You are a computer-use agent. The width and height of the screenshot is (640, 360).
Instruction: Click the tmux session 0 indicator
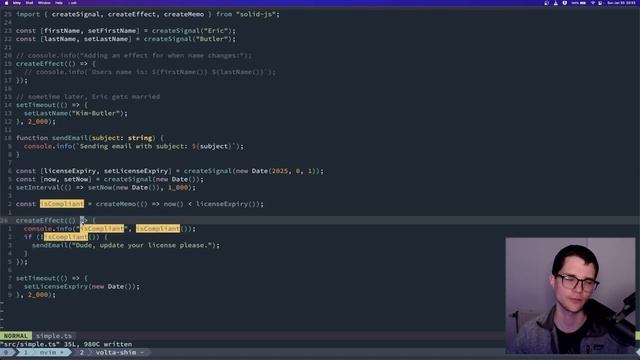(7, 352)
